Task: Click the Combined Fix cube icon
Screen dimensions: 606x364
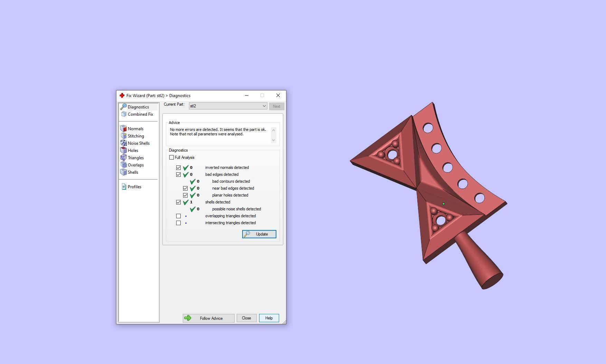Action: coord(124,114)
